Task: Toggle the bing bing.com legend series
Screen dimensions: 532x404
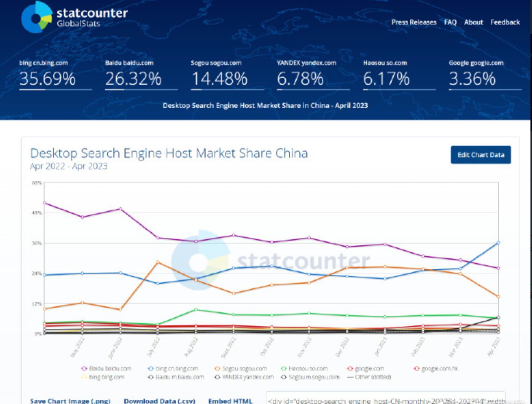Action: 103,377
